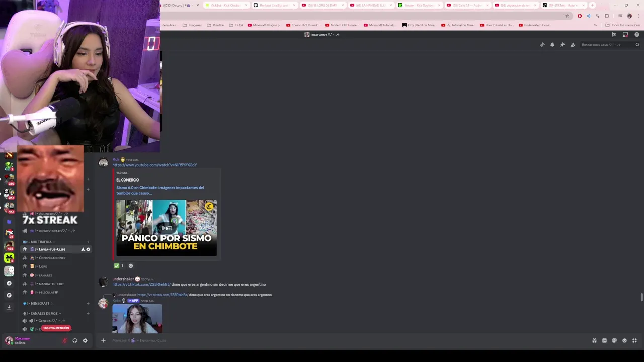Screen dimensions: 644x362
Task: Open Ruletitas bookmark folder
Action: tap(216, 25)
